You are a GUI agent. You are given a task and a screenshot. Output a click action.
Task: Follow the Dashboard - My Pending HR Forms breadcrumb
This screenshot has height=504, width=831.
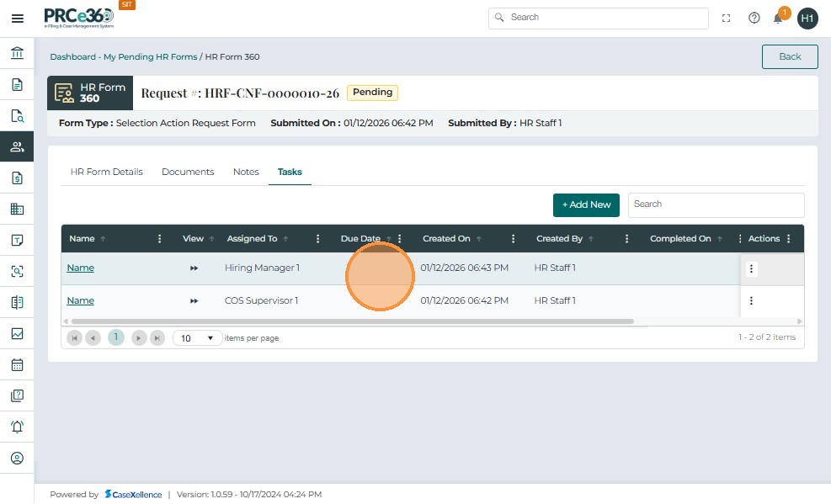(x=124, y=56)
